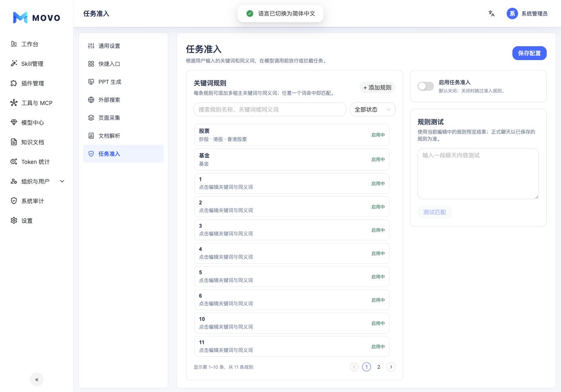This screenshot has height=392, width=561.
Task: Open the rule named 11
Action: click(292, 346)
